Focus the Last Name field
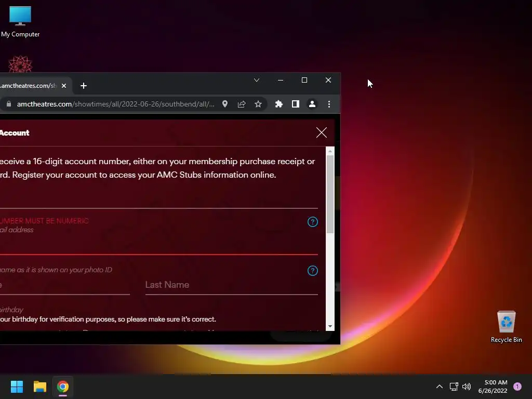 [x=231, y=285]
